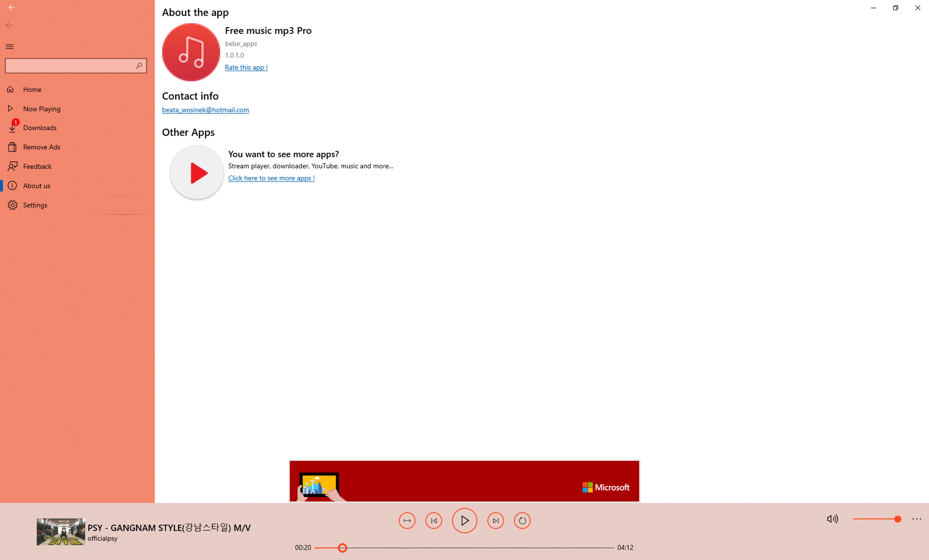Click here to see more apps link
929x560 pixels.
click(271, 178)
